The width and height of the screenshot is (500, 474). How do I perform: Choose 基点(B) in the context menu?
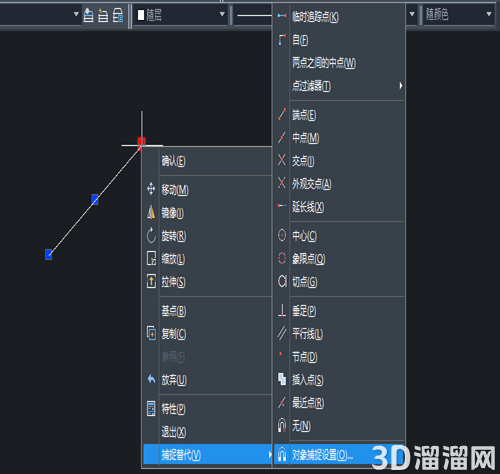click(x=207, y=310)
